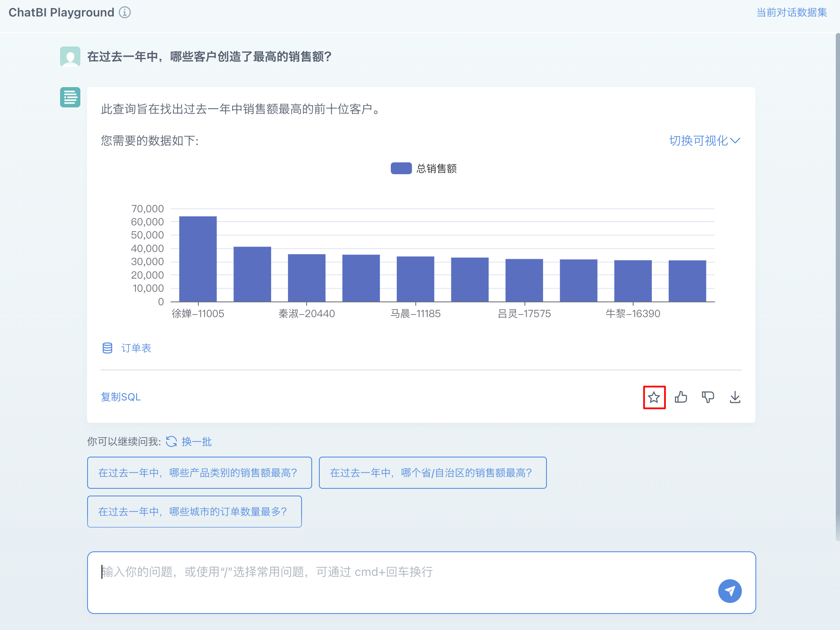Click the bar above 秦淑-20440
The width and height of the screenshot is (840, 630).
307,278
